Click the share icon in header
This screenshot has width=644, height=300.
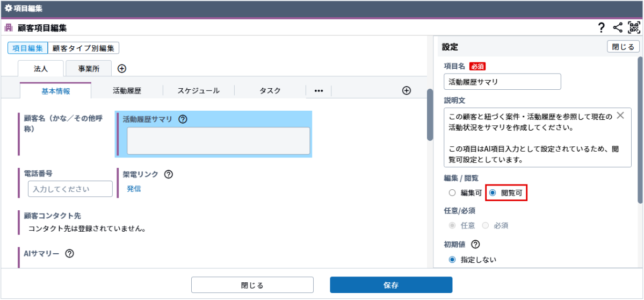tap(617, 28)
